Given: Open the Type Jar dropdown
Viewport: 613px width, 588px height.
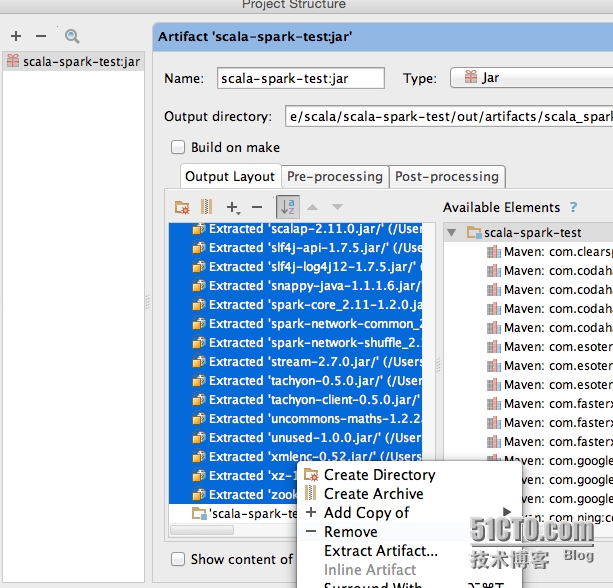Looking at the screenshot, I should 532,78.
